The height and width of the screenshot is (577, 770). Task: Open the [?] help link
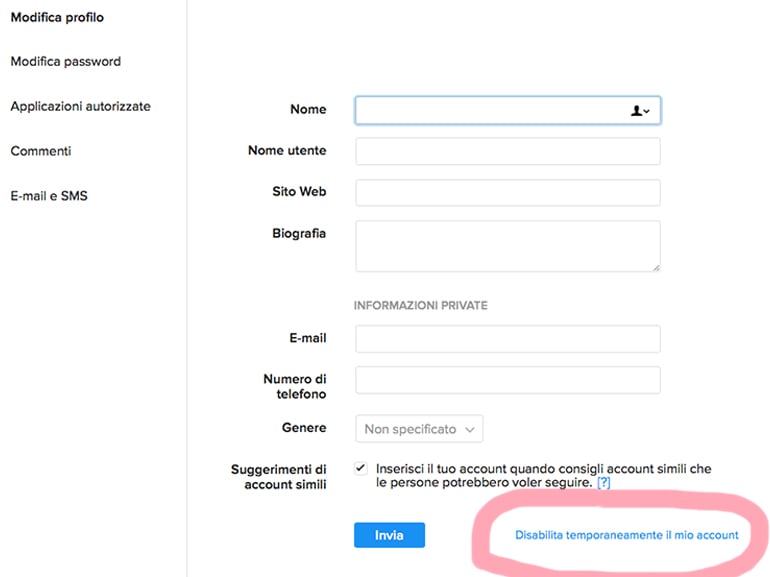[603, 482]
